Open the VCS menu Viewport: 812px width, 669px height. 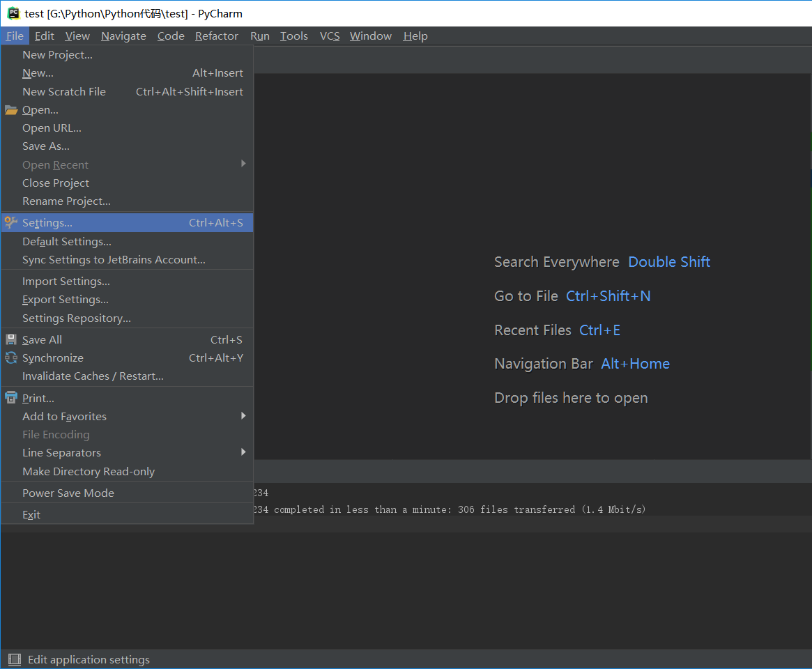tap(330, 36)
